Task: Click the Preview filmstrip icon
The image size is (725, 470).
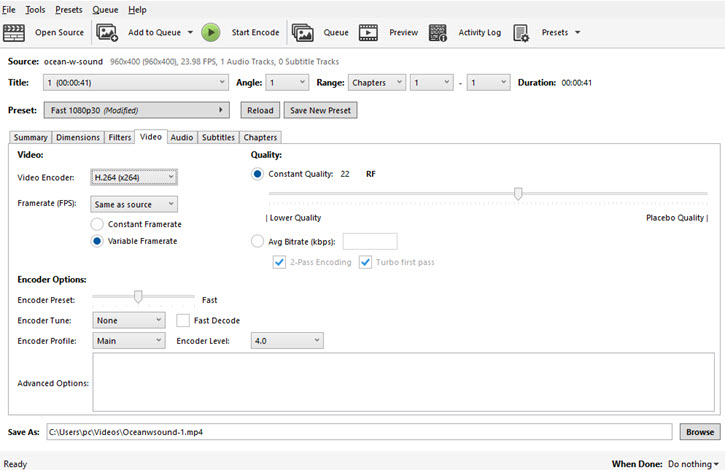Action: (x=368, y=33)
